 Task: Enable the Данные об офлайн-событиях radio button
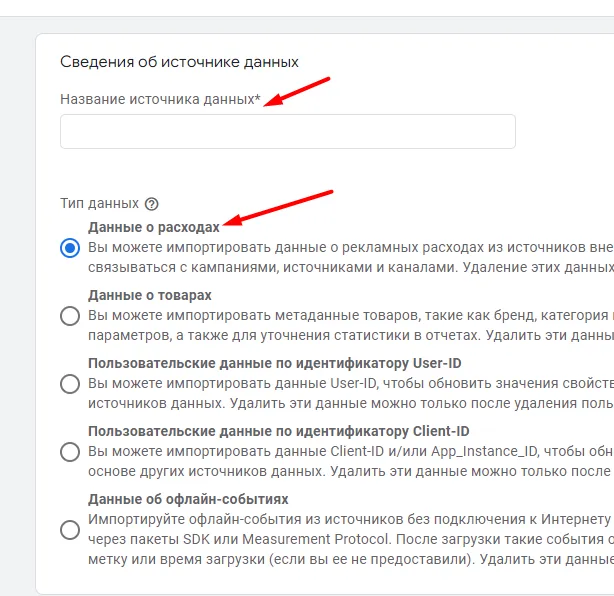click(70, 530)
